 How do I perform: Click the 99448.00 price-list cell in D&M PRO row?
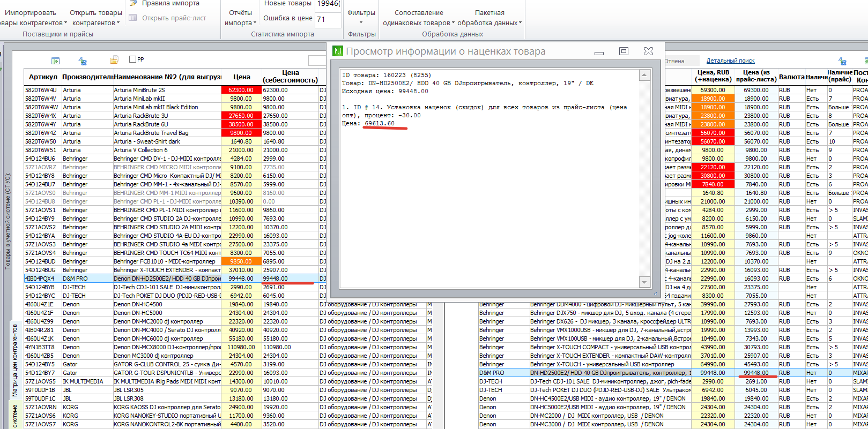click(x=756, y=373)
